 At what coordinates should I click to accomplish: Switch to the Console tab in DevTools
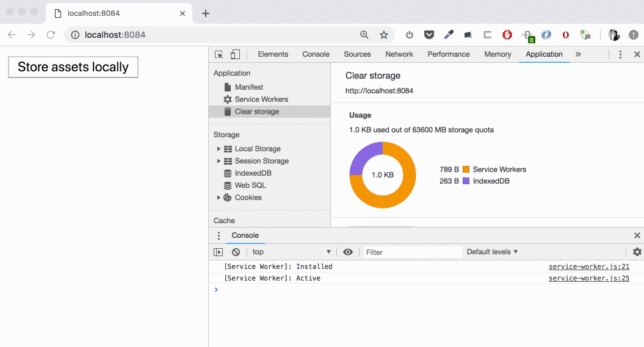316,54
